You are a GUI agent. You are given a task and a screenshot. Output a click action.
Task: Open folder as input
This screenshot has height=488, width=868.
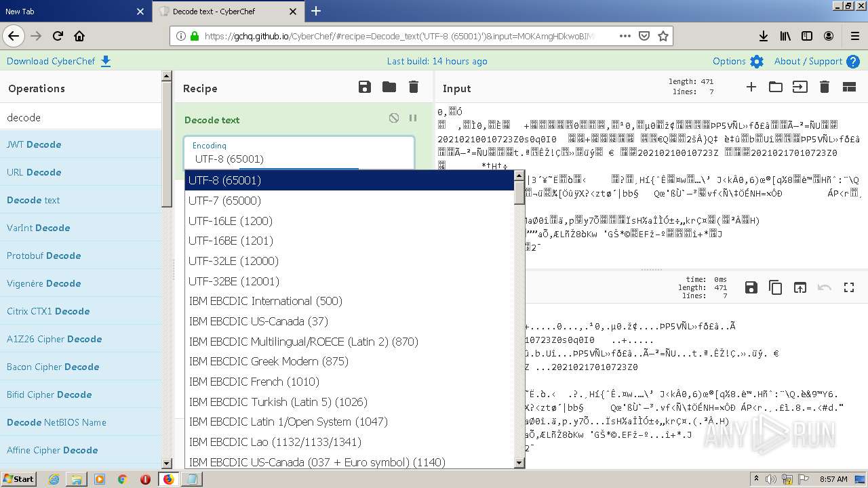click(x=776, y=87)
